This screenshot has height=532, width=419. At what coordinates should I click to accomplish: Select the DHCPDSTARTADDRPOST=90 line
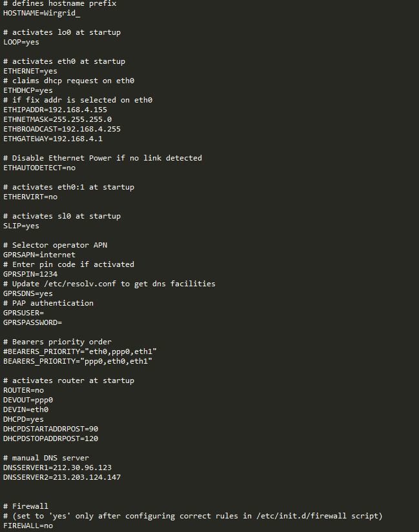[50, 429]
